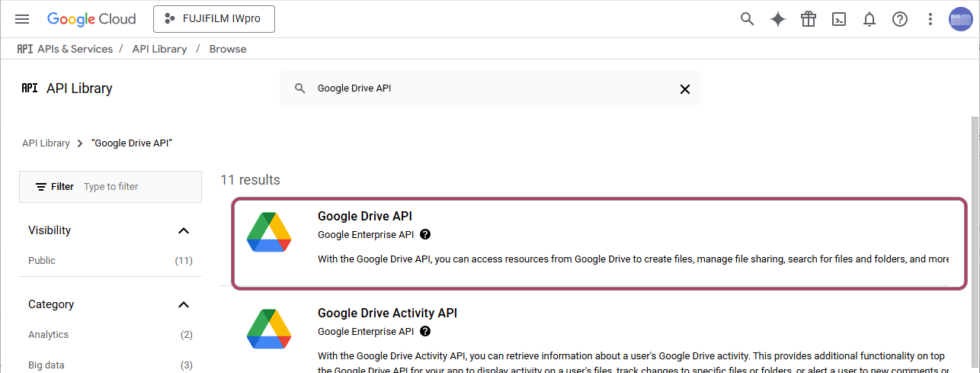
Task: Collapse the Category filter section
Action: [183, 304]
